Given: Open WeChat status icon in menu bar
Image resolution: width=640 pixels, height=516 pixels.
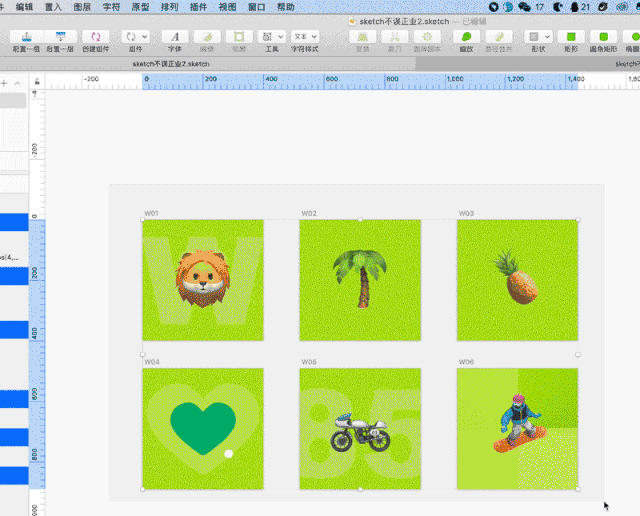Looking at the screenshot, I should tap(524, 7).
